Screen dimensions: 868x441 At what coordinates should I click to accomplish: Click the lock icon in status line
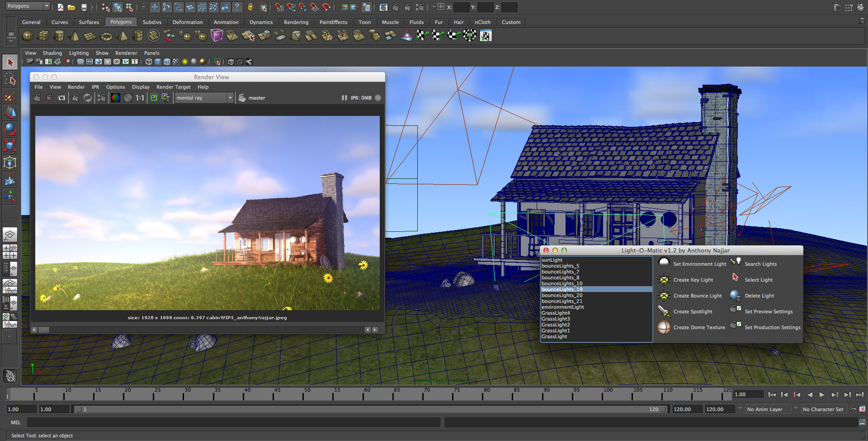[250, 7]
